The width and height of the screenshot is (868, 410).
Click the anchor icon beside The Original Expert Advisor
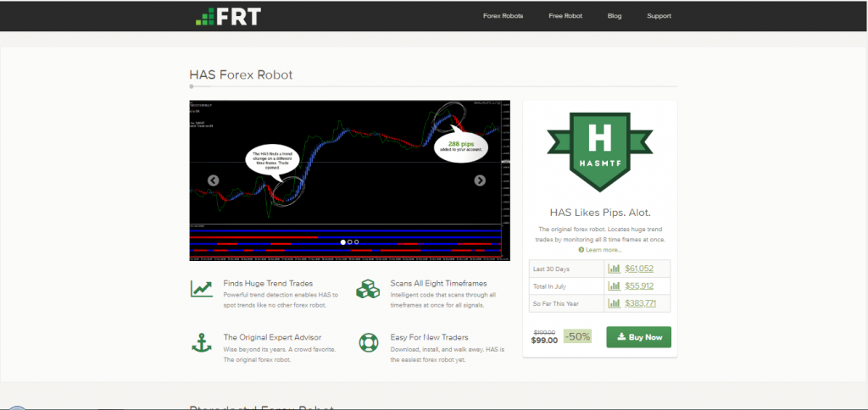point(202,342)
